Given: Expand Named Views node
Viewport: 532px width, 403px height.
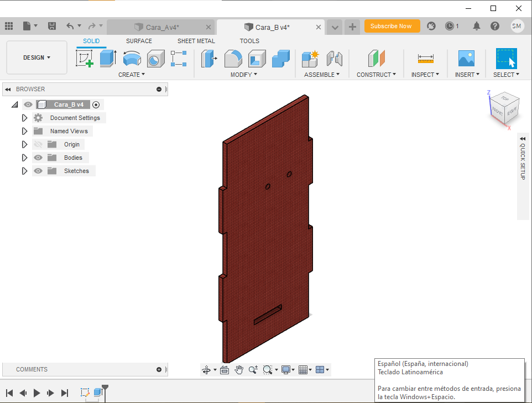Looking at the screenshot, I should click(x=24, y=131).
